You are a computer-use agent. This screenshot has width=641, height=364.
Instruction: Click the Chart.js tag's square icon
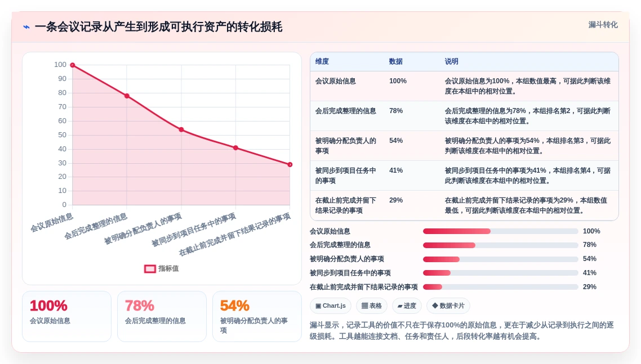(318, 306)
